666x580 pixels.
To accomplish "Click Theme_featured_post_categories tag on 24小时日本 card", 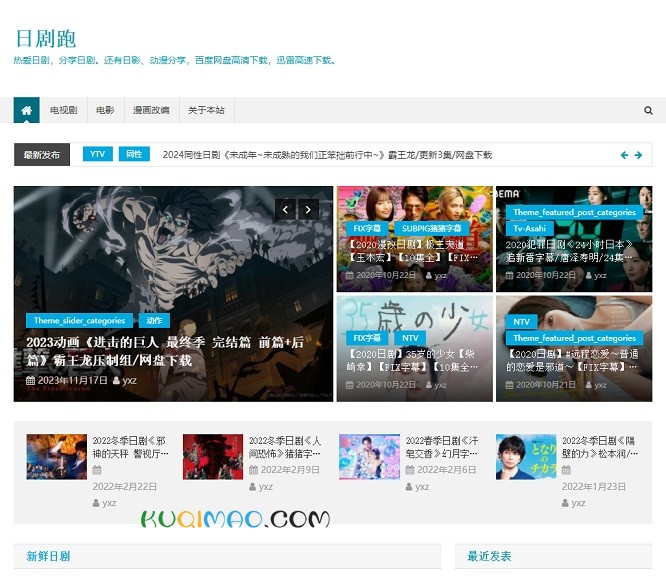I will [574, 212].
